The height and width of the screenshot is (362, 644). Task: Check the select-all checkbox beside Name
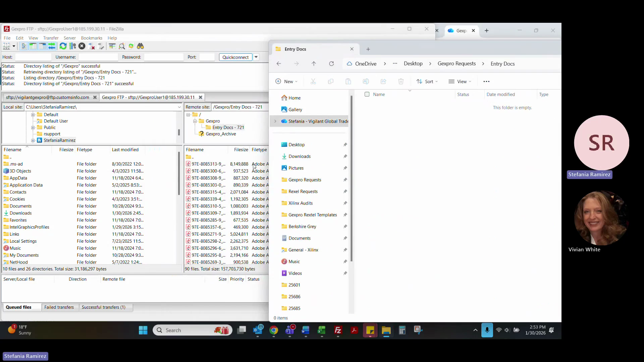tap(367, 95)
